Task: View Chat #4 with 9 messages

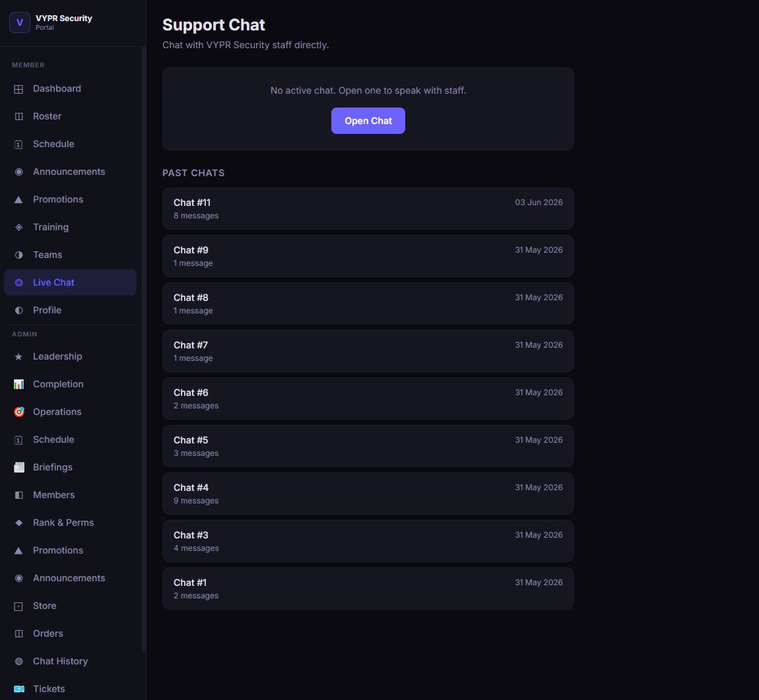Action: [x=368, y=493]
